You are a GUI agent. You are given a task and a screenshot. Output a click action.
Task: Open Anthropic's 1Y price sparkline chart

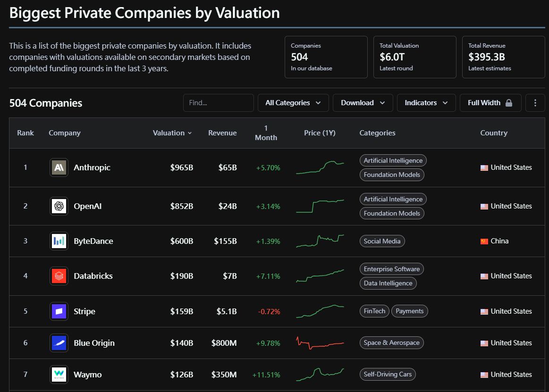(320, 167)
